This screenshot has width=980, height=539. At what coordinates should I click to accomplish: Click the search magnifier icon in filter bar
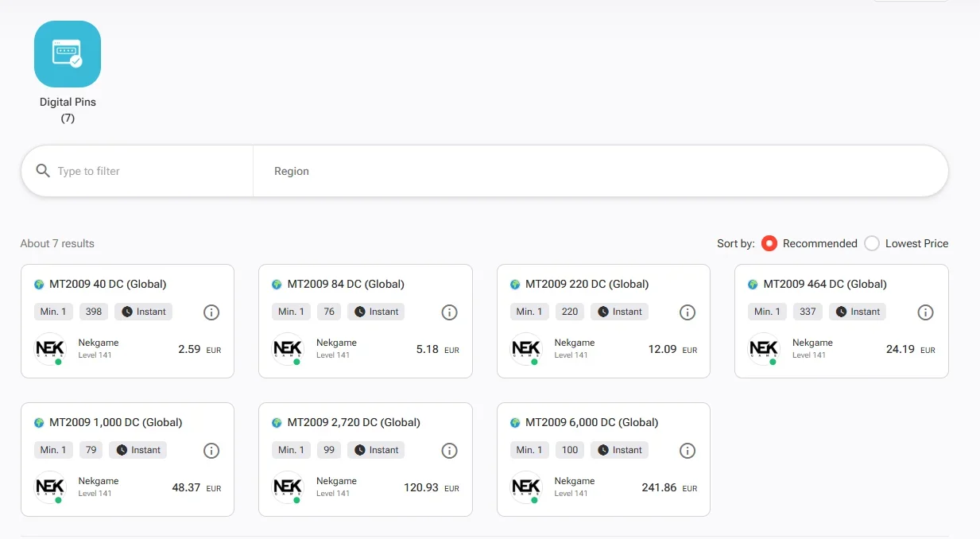point(43,171)
